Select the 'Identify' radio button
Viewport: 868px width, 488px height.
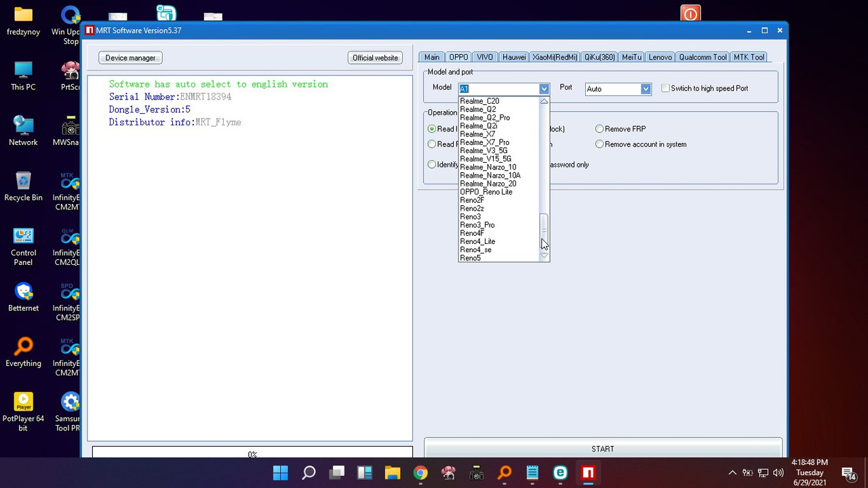point(432,165)
